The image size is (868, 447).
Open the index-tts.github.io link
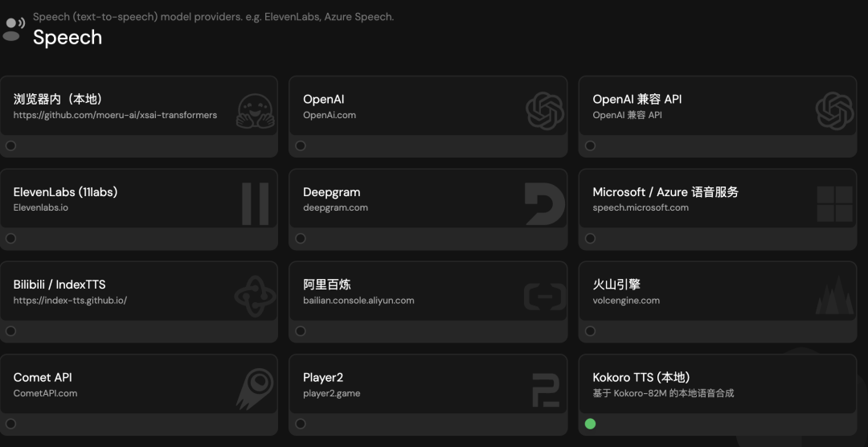[x=70, y=301]
